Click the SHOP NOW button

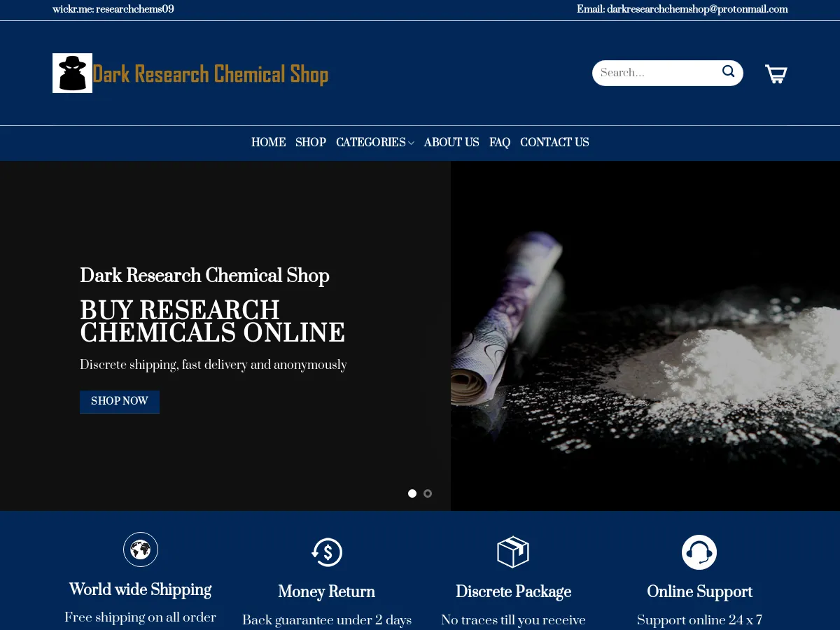click(119, 401)
